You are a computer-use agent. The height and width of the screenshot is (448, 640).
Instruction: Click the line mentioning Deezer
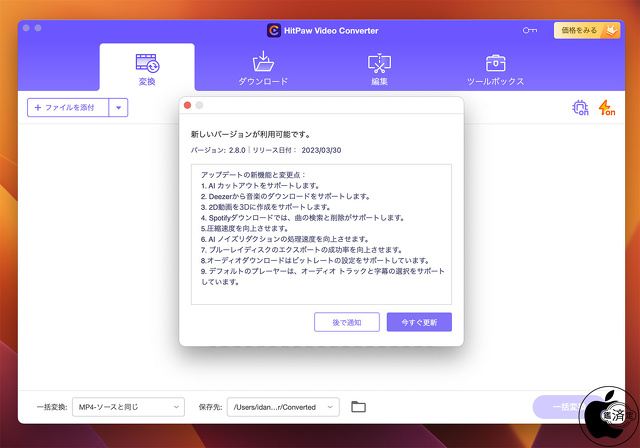click(x=285, y=196)
